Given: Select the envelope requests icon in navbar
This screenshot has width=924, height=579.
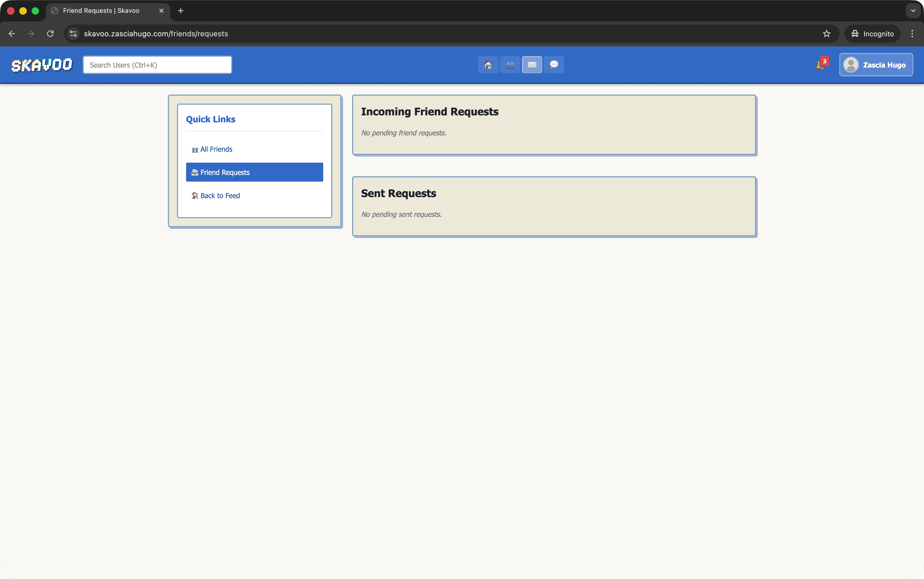Looking at the screenshot, I should 532,65.
